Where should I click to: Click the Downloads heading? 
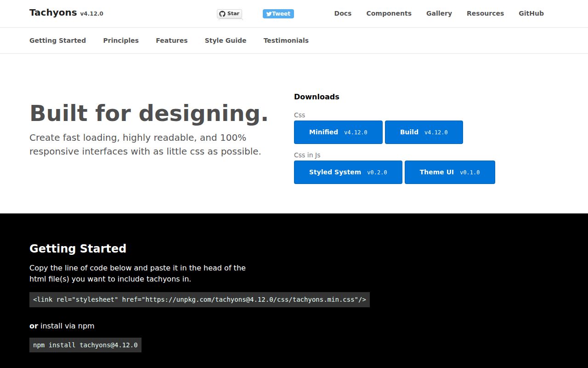(317, 97)
